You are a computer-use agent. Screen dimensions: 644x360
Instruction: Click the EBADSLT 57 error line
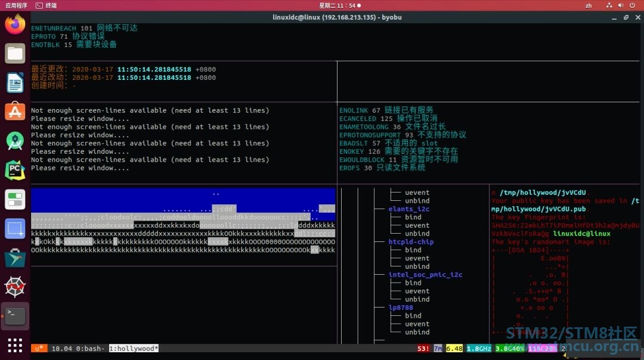[389, 143]
